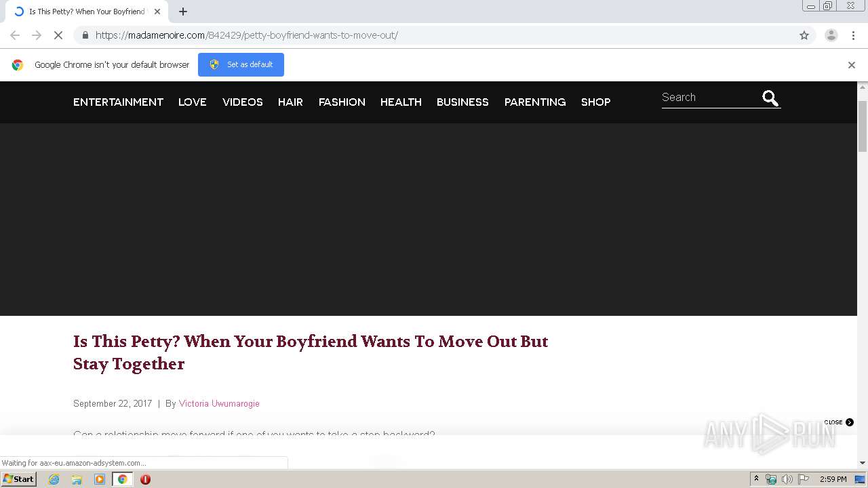This screenshot has width=868, height=488.
Task: Open Chrome three-dot menu
Action: pos(853,35)
